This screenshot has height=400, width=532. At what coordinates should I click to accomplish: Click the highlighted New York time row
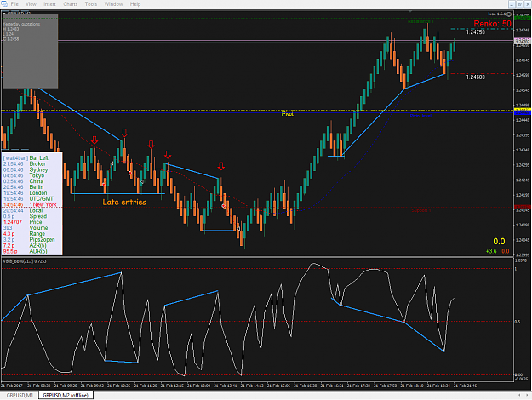pyautogui.click(x=31, y=204)
